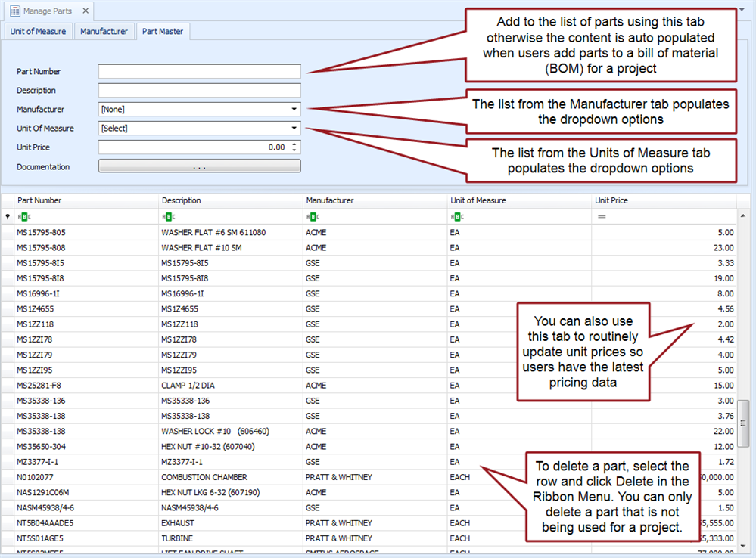Expand the Unit Of Measure [Select] dropdown
The width and height of the screenshot is (756, 558).
click(x=294, y=129)
